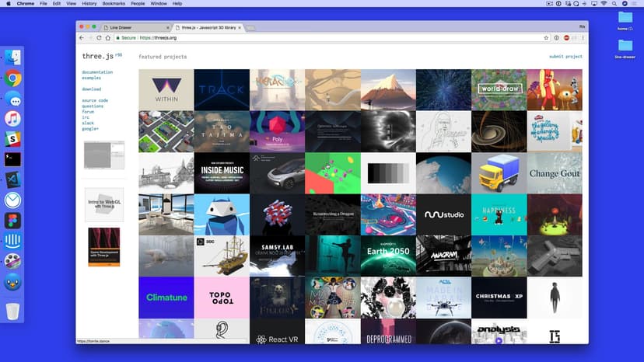Open Chrome from the dock
Viewport: 644px width, 362px height.
click(12, 78)
